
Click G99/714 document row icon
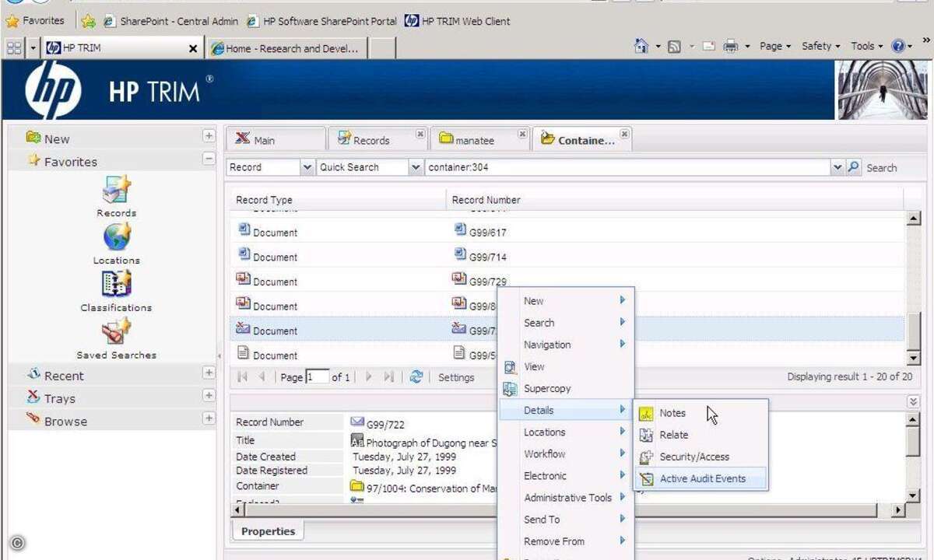(243, 255)
